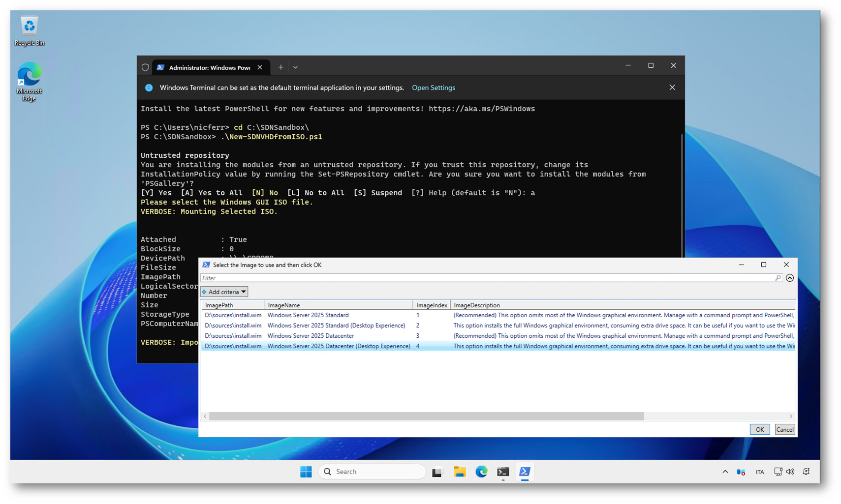Click the filter search magnifier icon
This screenshot has width=841, height=504.
(778, 278)
